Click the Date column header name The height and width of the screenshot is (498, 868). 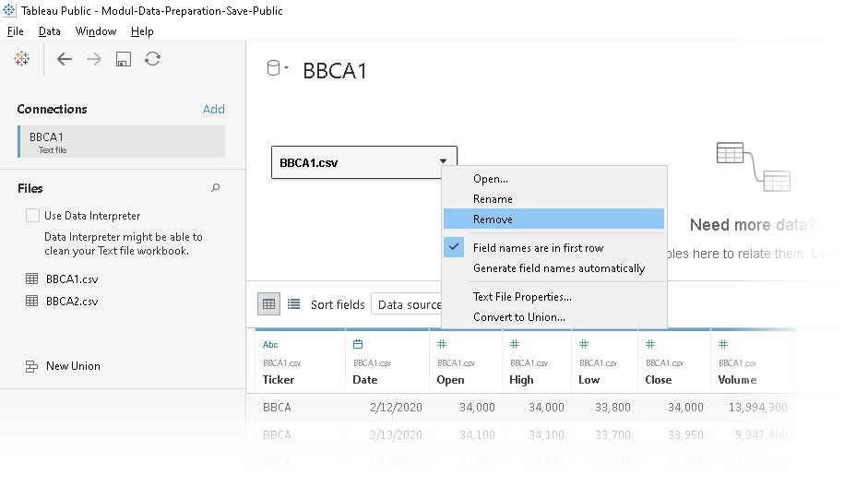point(364,380)
